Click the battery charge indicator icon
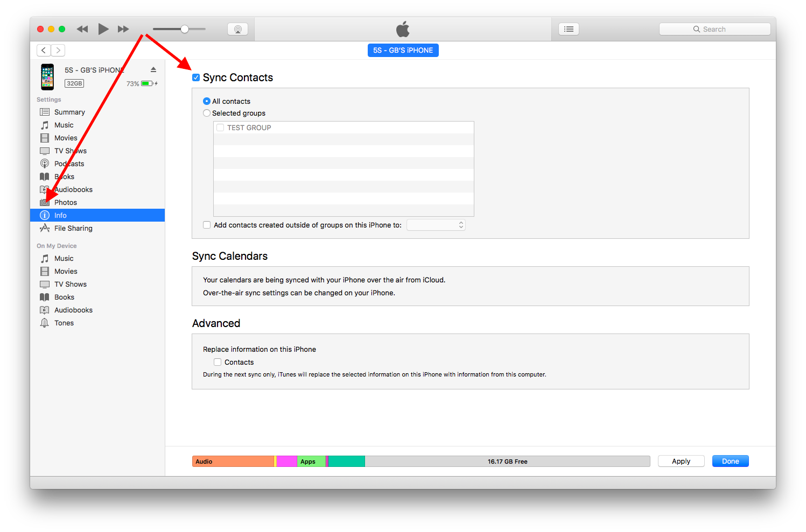 [x=149, y=83]
